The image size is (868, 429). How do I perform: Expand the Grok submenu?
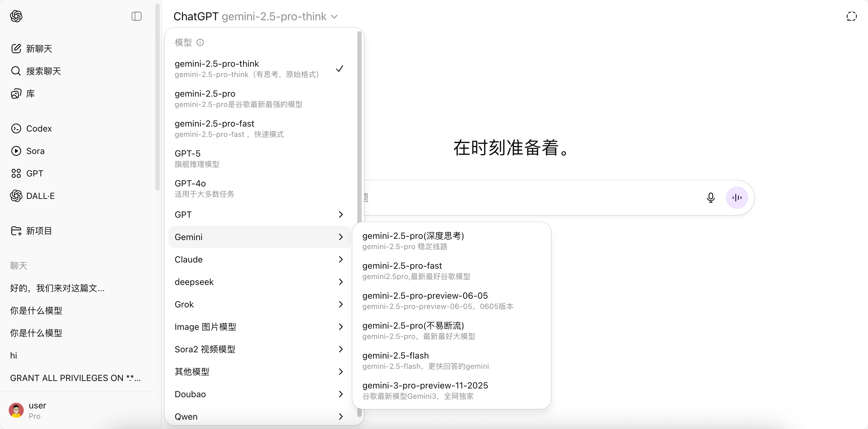(x=259, y=304)
